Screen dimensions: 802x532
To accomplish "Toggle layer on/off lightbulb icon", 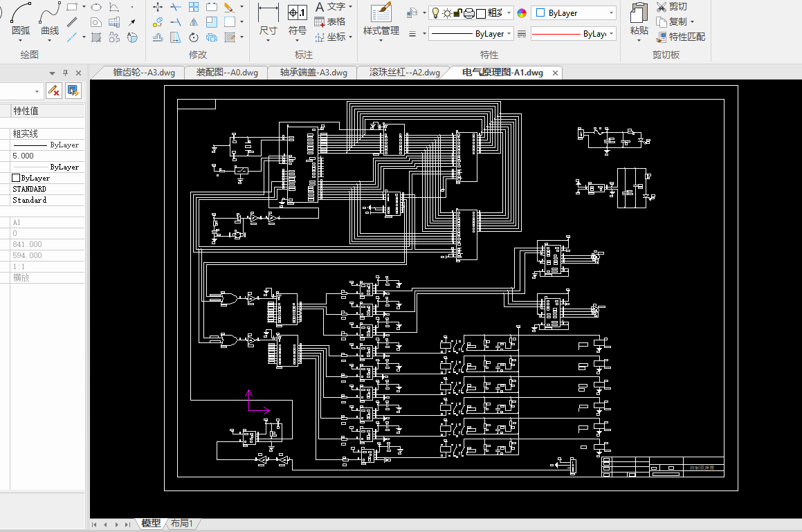I will pos(435,13).
